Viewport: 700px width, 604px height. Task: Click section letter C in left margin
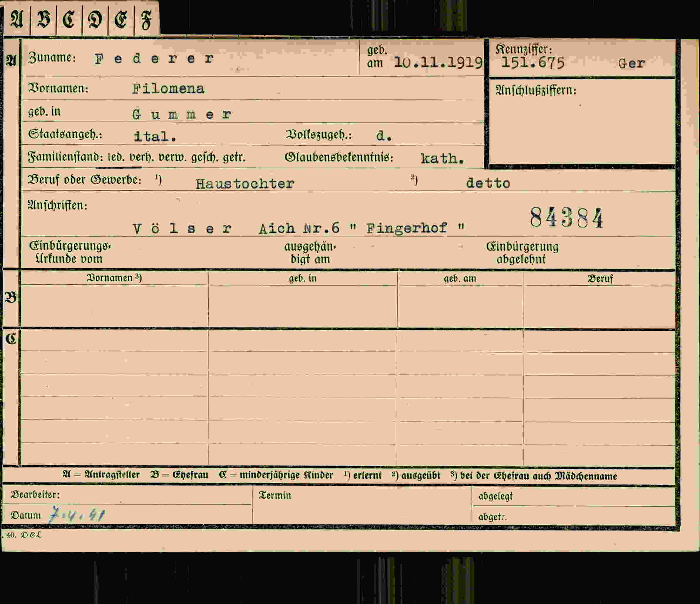pyautogui.click(x=11, y=338)
